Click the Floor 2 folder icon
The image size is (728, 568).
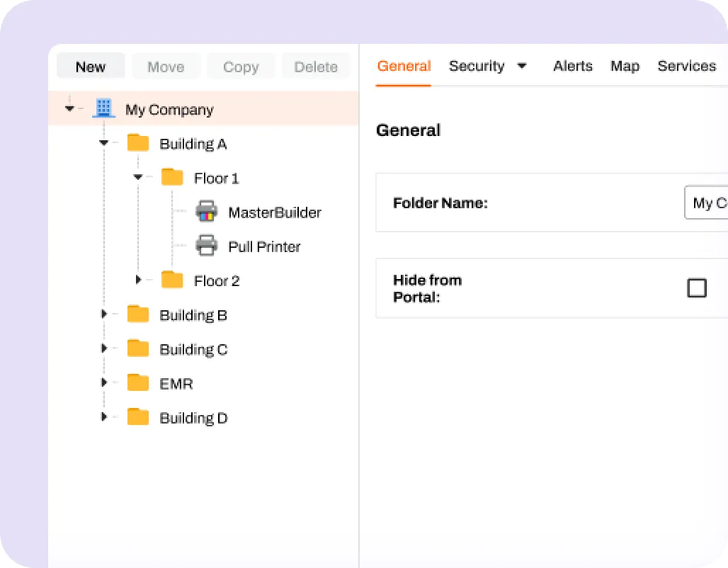[x=172, y=280]
